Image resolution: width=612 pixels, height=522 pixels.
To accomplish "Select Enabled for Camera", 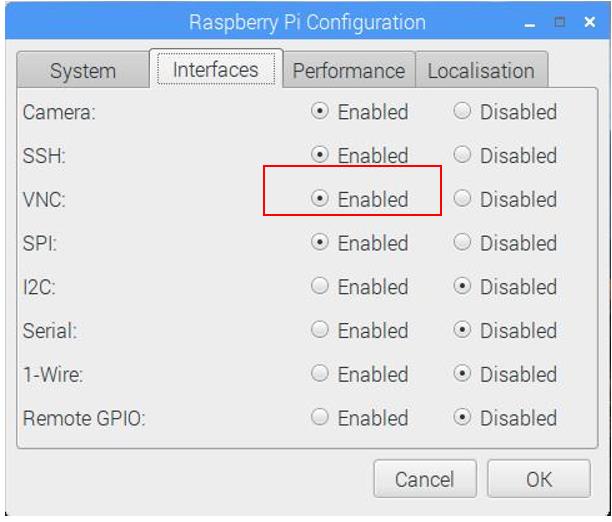I will [320, 112].
